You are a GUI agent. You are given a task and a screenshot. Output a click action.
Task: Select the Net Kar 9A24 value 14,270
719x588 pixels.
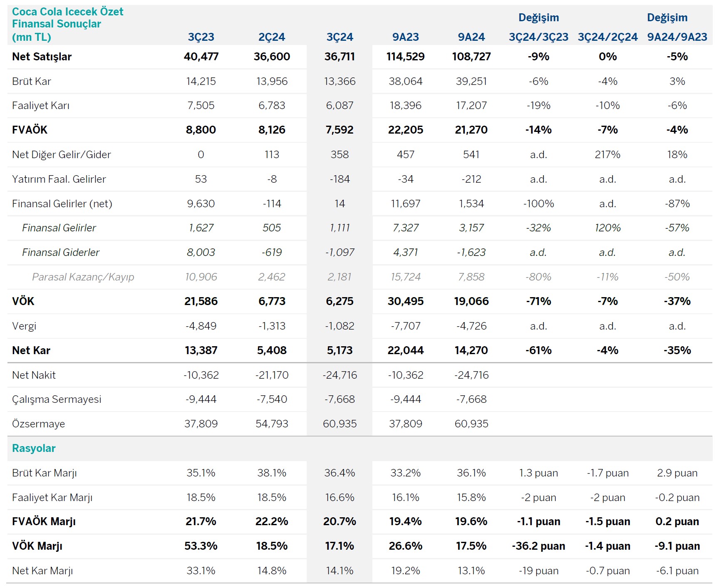click(471, 350)
